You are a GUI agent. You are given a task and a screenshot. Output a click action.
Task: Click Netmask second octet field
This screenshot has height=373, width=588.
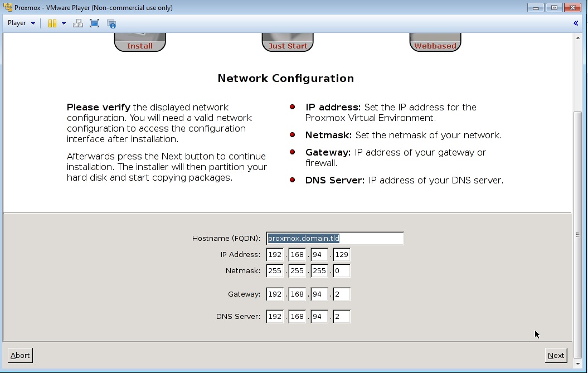pos(297,270)
